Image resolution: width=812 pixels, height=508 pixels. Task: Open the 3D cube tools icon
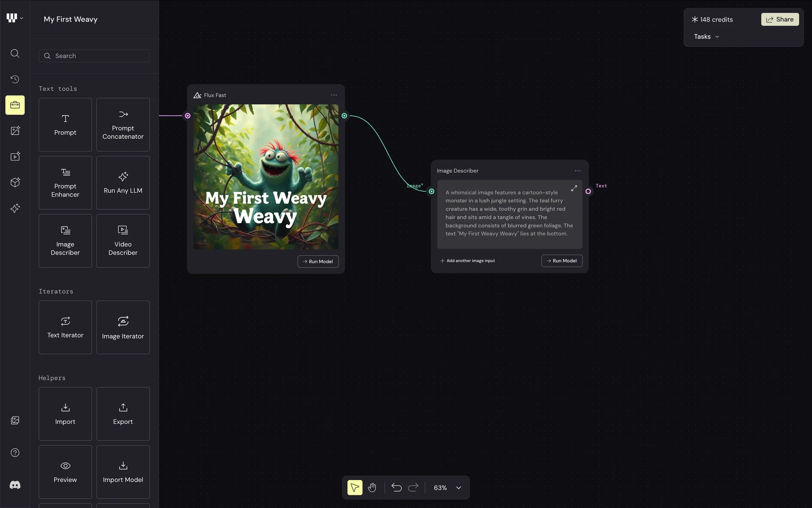point(15,182)
